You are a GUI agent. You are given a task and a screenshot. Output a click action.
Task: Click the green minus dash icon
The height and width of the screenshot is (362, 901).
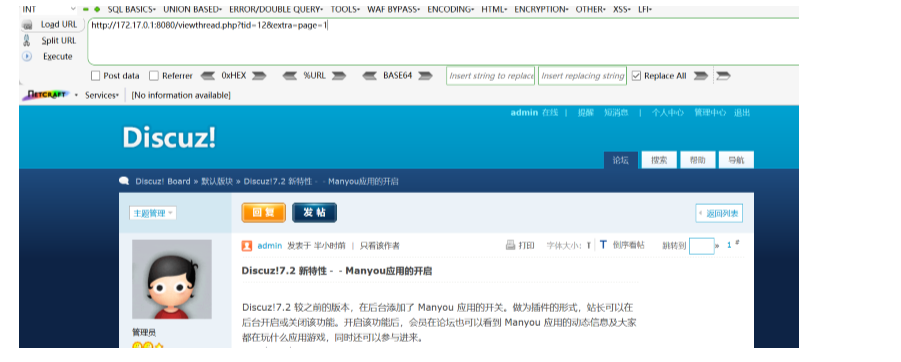[x=86, y=9]
